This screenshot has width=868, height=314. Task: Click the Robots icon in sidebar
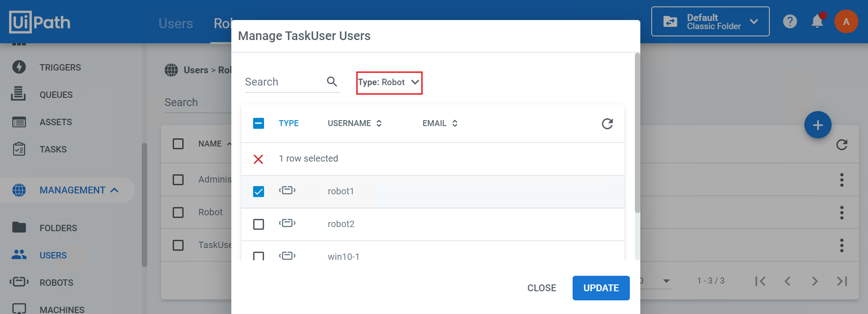(19, 282)
